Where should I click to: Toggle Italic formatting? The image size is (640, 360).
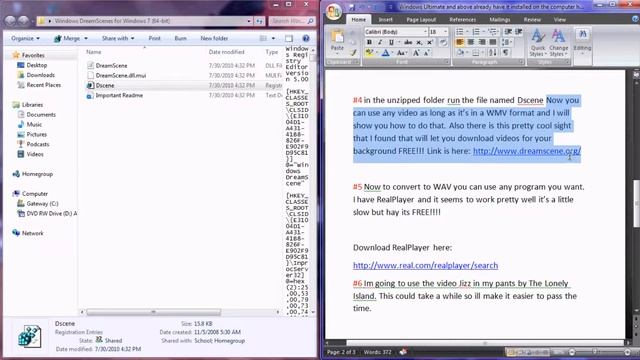tap(380, 42)
